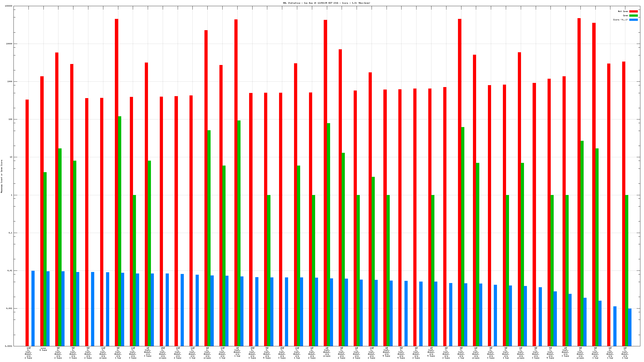Select the 'Not Spam' legend label text
The image size is (644, 362).
pos(623,11)
